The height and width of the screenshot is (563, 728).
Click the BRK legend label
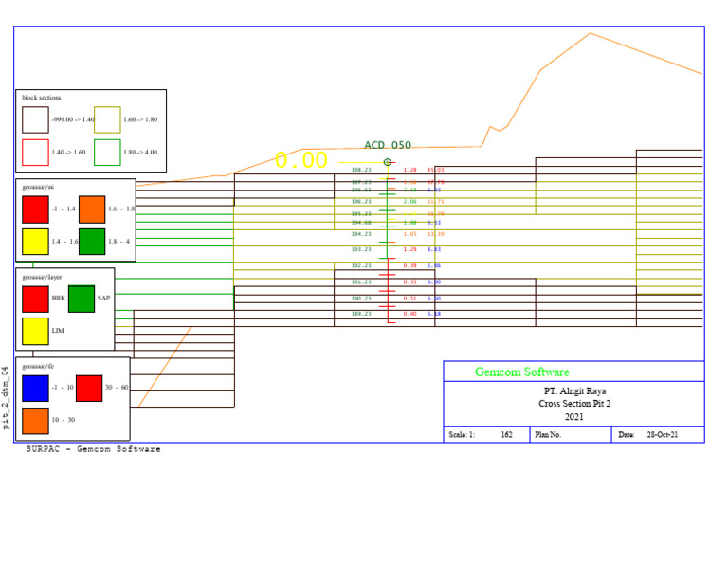point(59,298)
